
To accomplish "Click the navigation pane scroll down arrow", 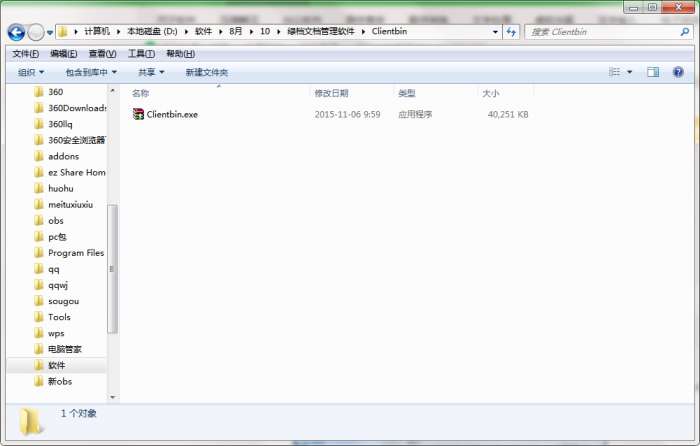I will click(x=112, y=397).
